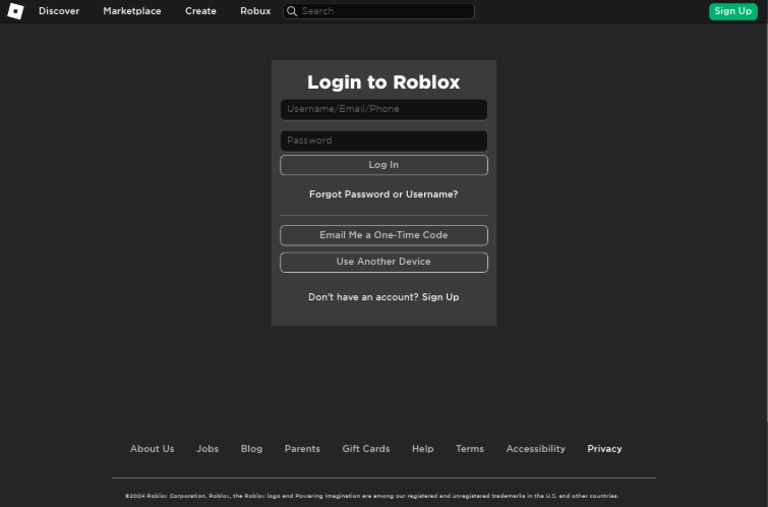Open the Gift Cards footer link
This screenshot has width=768, height=507.
click(x=366, y=449)
